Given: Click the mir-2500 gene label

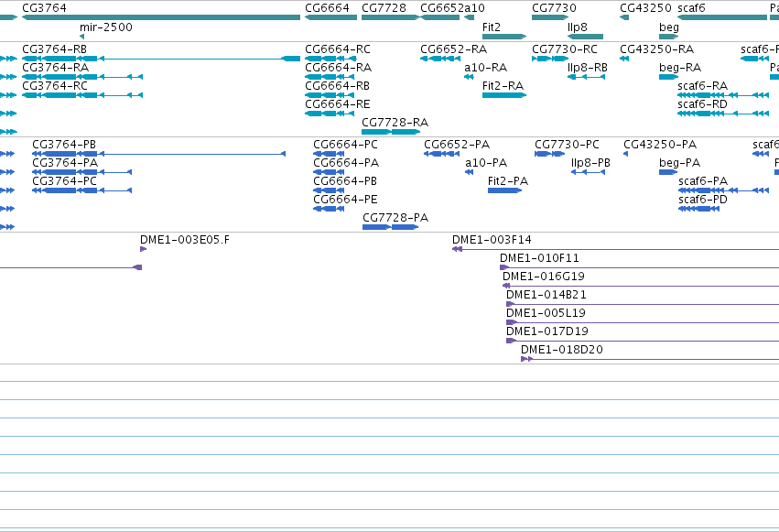Looking at the screenshot, I should [106, 27].
